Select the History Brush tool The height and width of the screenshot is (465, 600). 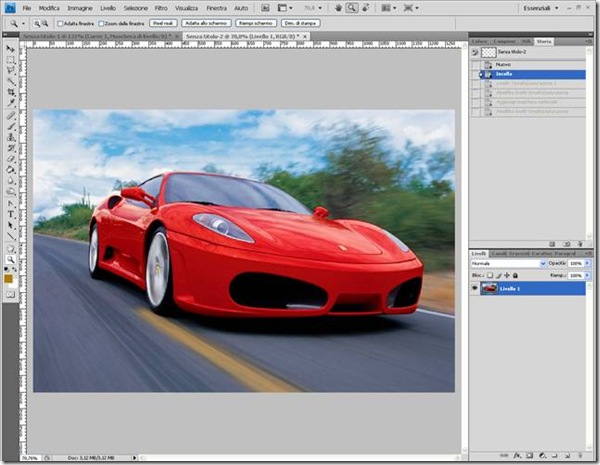[x=10, y=148]
